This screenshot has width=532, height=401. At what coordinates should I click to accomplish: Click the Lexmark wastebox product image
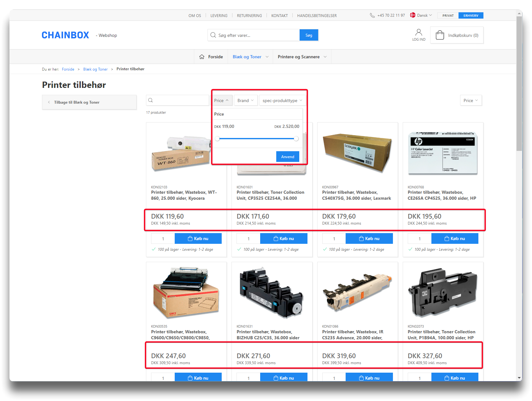point(357,153)
